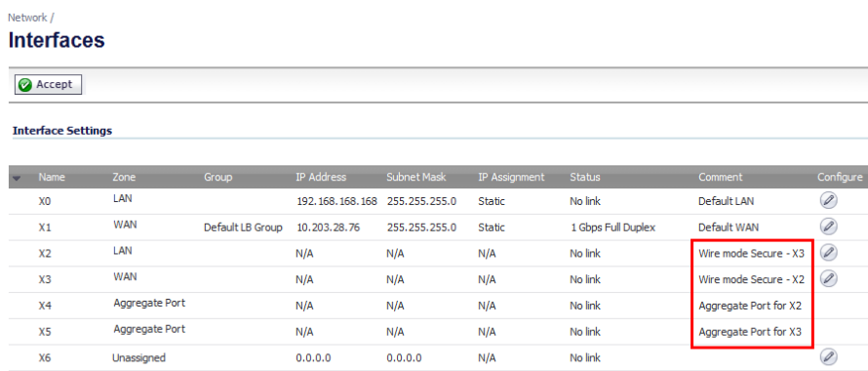
Task: Open the edit icon for X1 interface
Action: (x=828, y=227)
